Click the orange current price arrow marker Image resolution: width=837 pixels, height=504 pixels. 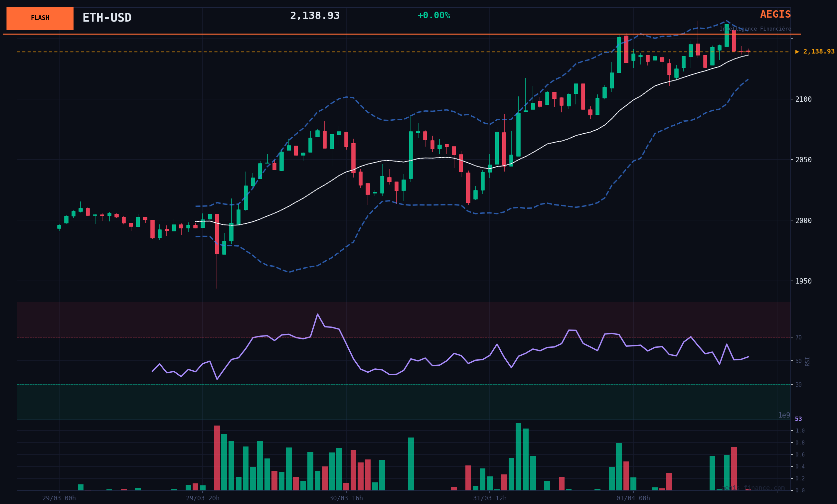[797, 52]
